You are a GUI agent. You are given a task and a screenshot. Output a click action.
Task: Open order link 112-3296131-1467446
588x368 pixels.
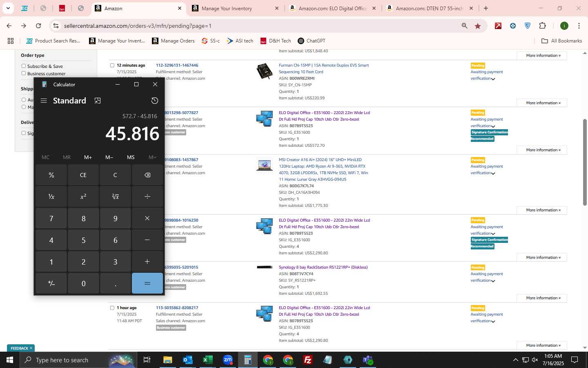tap(177, 65)
